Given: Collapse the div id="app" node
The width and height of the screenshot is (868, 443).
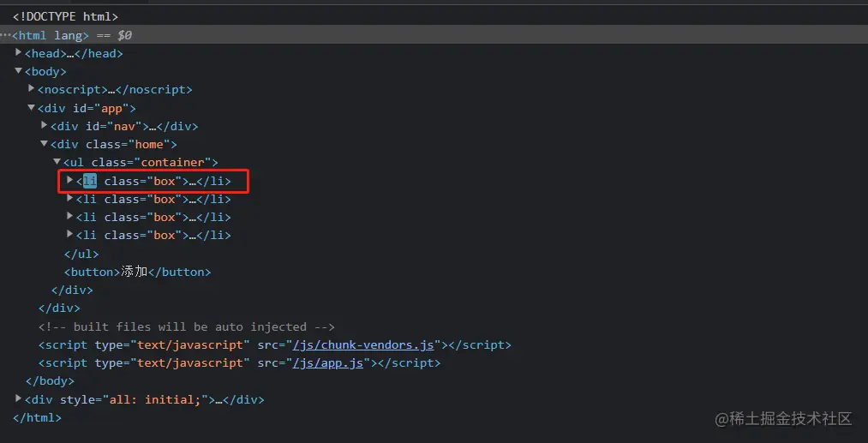Looking at the screenshot, I should [32, 107].
